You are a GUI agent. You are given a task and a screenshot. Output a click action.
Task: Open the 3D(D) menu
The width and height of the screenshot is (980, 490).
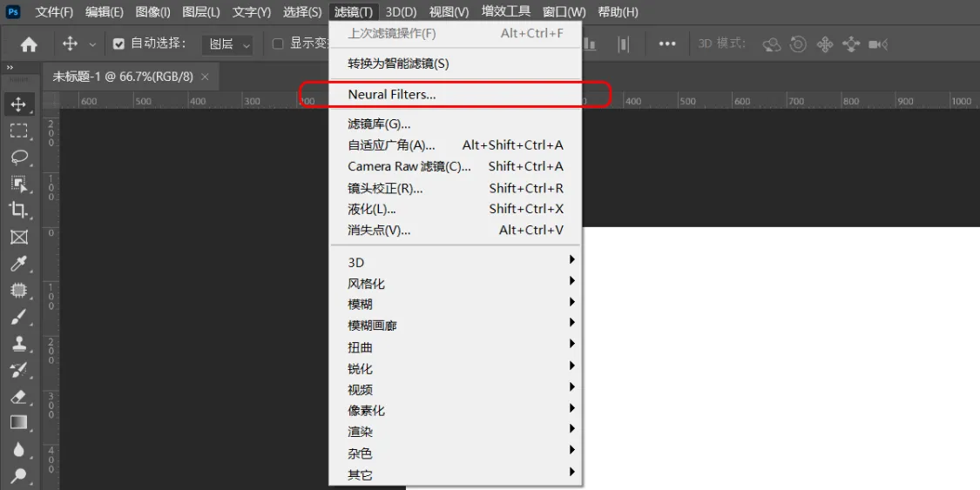[402, 12]
